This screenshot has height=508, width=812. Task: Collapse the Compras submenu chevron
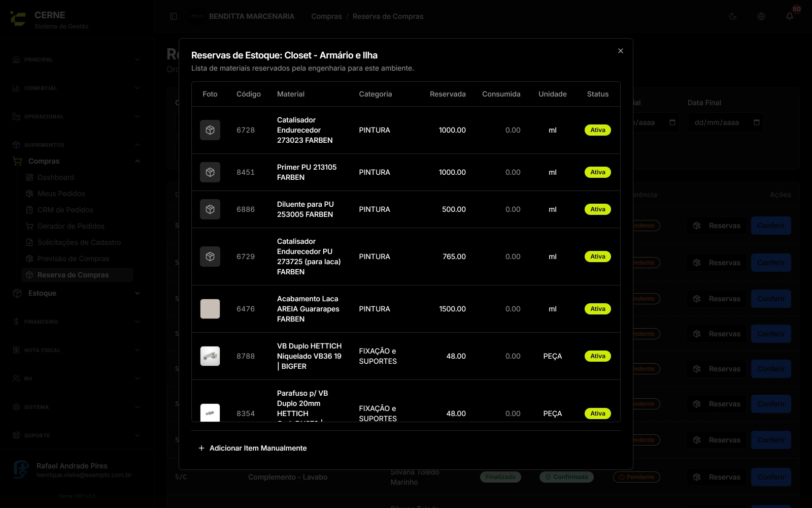pyautogui.click(x=138, y=161)
